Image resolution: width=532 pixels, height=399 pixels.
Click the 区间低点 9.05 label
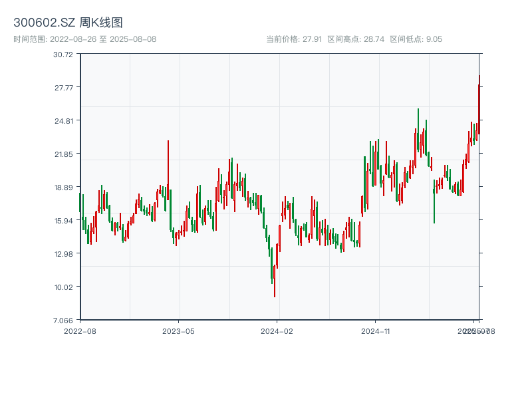click(416, 39)
